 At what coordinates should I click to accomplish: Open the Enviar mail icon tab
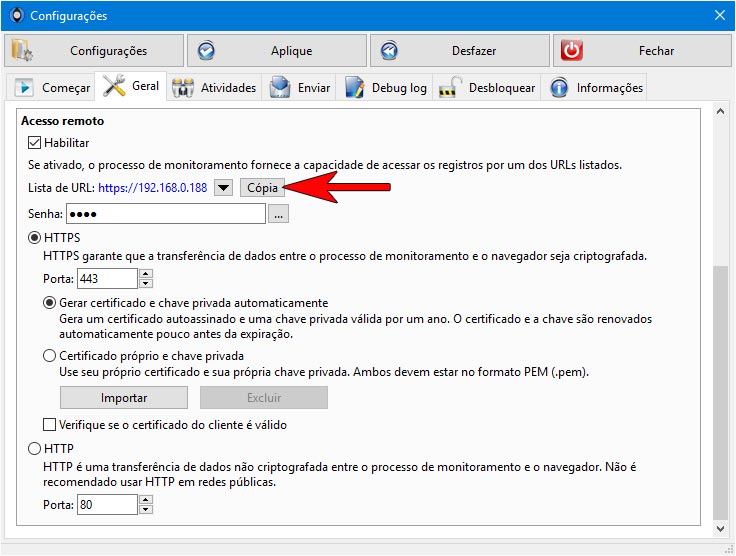280,87
